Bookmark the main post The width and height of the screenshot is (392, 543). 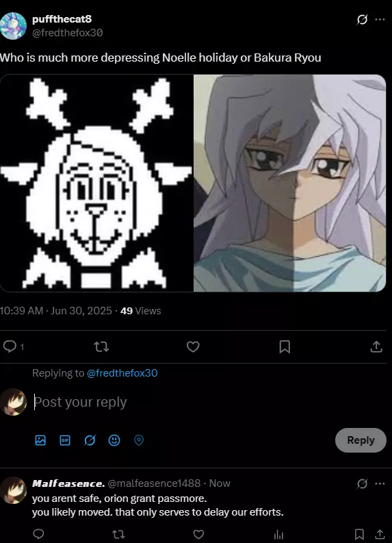click(x=285, y=346)
